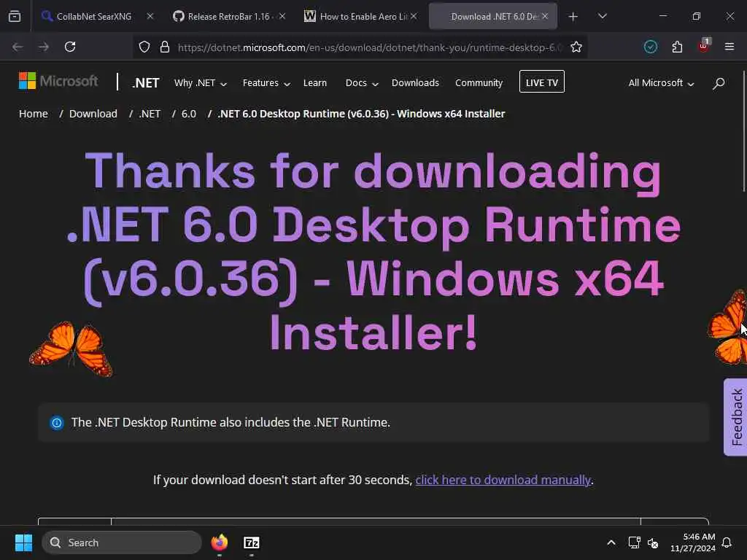Expand the Why .NET menu
The image size is (747, 560).
click(x=200, y=83)
